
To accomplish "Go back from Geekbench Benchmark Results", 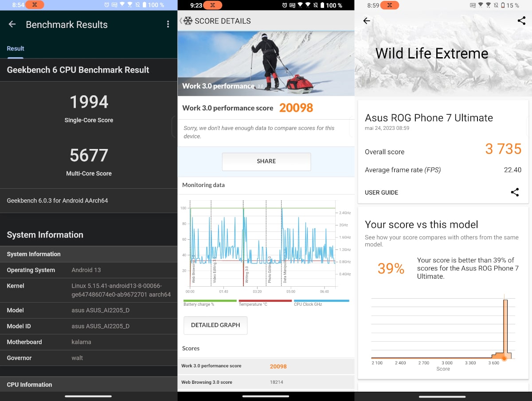I will tap(12, 24).
